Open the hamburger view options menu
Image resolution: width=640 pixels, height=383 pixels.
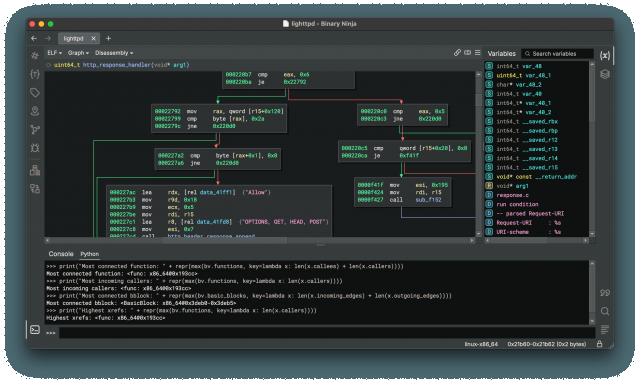pos(478,53)
